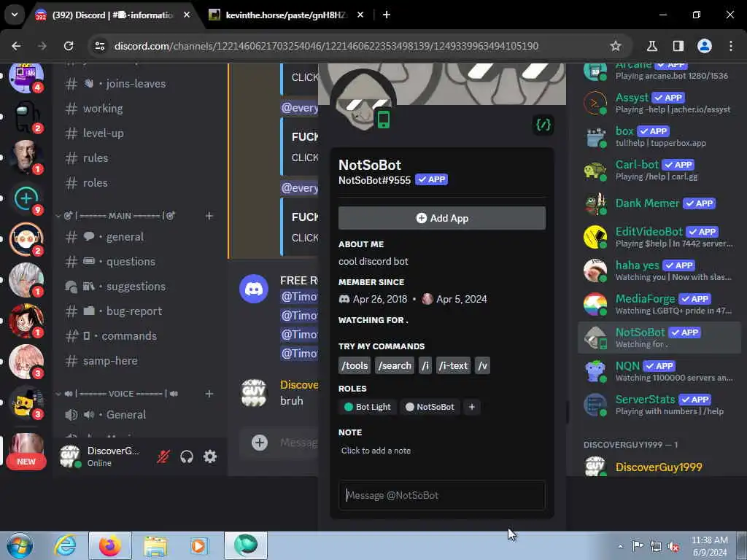Open browser side panel
The width and height of the screenshot is (747, 560).
[678, 46]
